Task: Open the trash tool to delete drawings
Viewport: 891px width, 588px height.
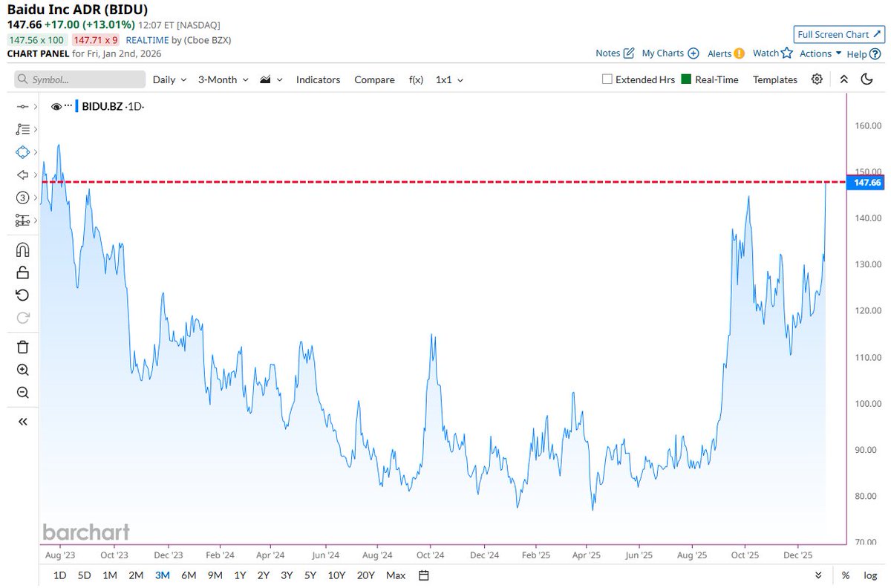Action: point(22,347)
